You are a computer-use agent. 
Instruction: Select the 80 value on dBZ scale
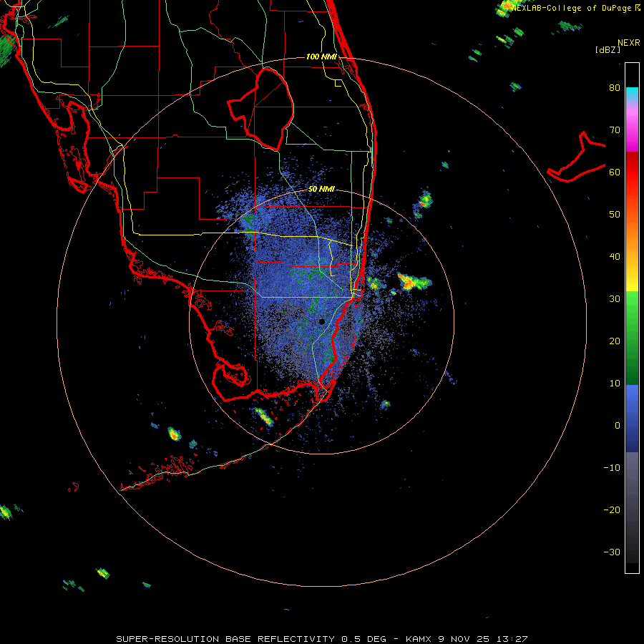pyautogui.click(x=615, y=88)
